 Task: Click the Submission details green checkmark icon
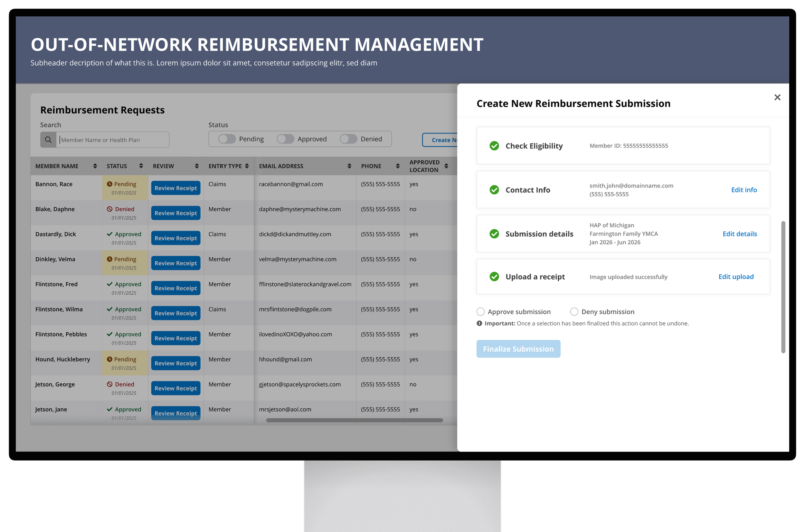494,234
